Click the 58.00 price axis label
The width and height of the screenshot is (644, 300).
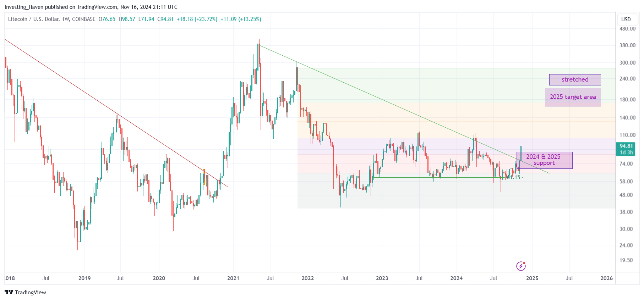pos(626,182)
